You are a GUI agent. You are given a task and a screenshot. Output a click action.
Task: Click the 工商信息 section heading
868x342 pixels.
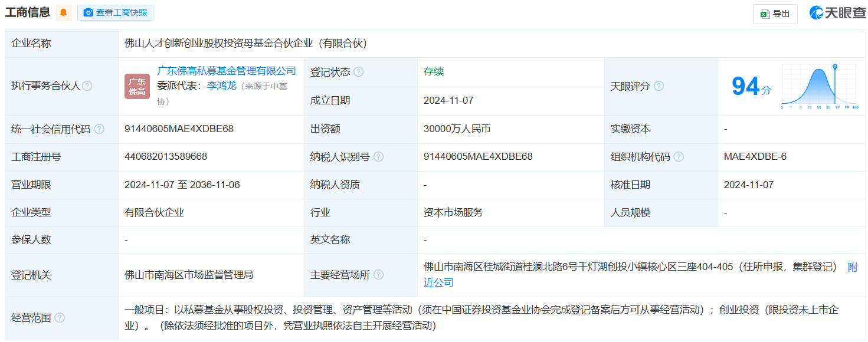click(27, 12)
